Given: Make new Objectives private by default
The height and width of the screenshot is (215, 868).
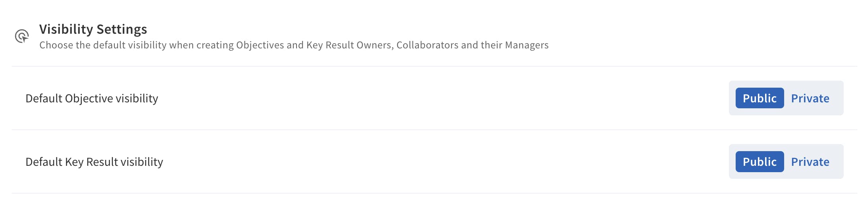Looking at the screenshot, I should pos(810,98).
